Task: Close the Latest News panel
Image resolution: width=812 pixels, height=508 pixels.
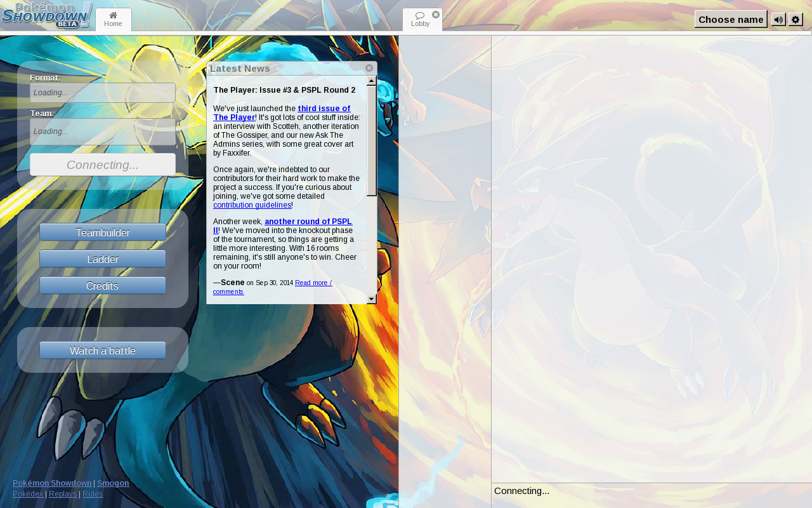Action: click(369, 68)
